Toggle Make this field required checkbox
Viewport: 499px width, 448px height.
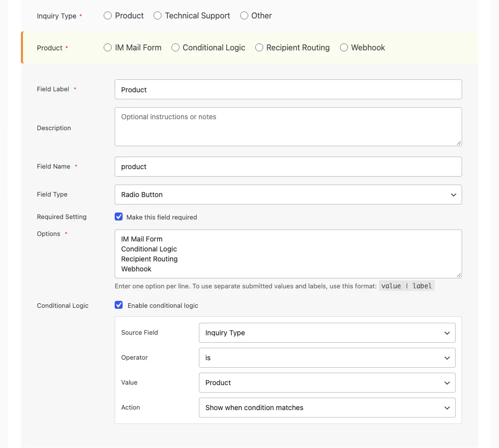(x=119, y=217)
